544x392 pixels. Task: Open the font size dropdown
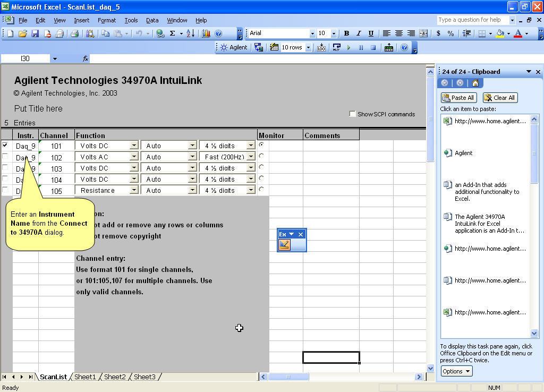pos(334,33)
